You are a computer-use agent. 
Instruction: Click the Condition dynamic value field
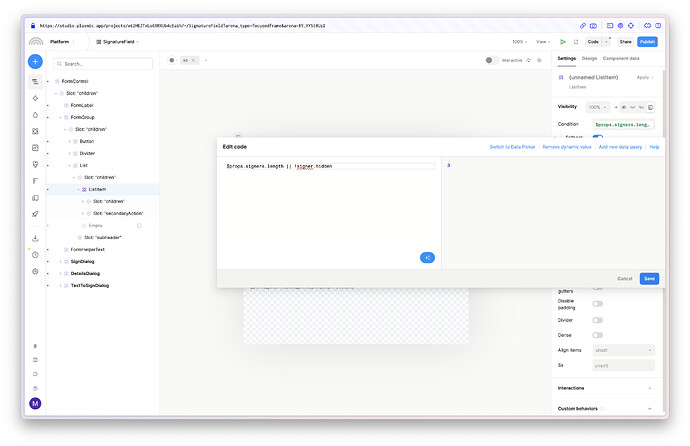point(624,125)
